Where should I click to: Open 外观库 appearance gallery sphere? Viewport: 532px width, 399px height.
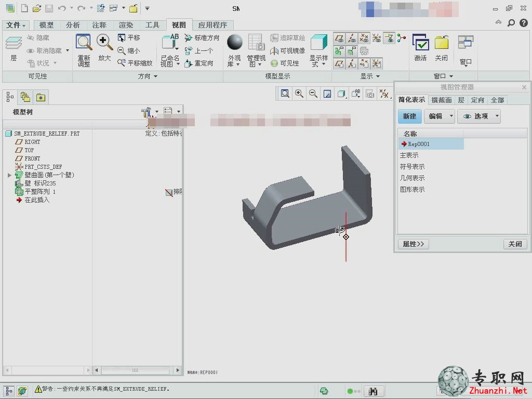[234, 50]
